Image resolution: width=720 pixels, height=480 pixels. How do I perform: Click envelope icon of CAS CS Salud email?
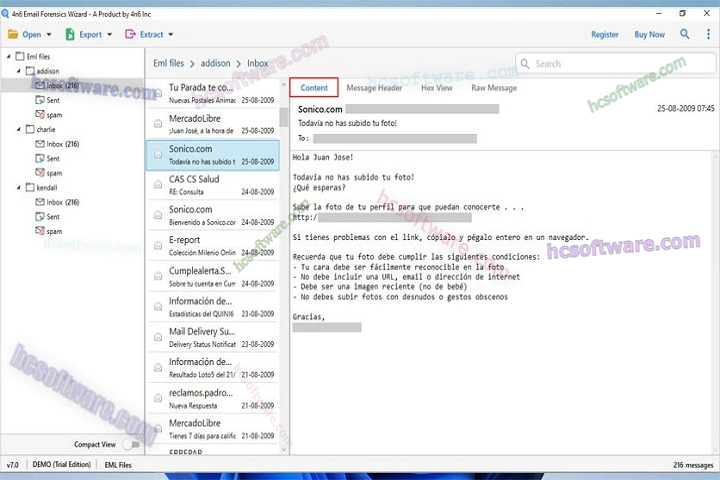[x=158, y=185]
